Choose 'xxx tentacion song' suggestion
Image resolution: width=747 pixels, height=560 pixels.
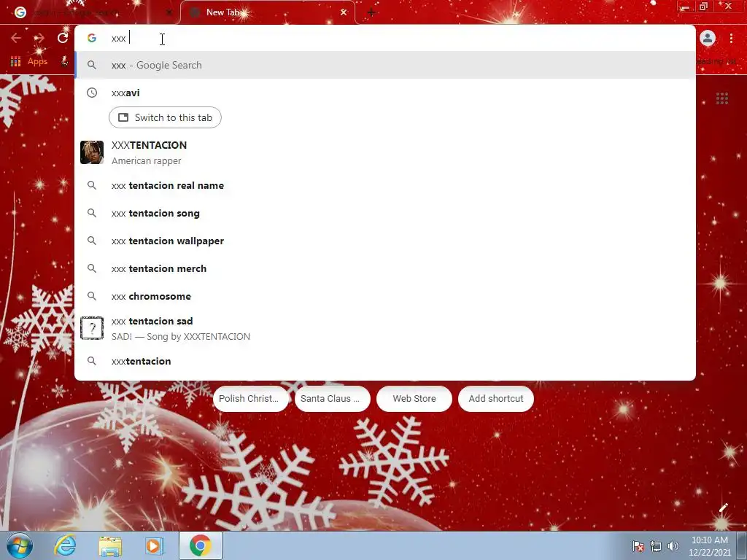click(x=385, y=213)
